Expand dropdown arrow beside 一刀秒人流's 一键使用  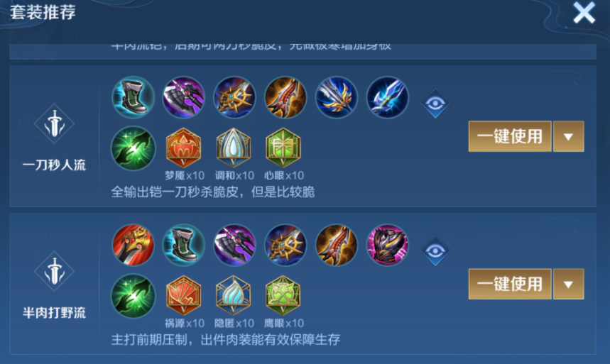pyautogui.click(x=568, y=136)
